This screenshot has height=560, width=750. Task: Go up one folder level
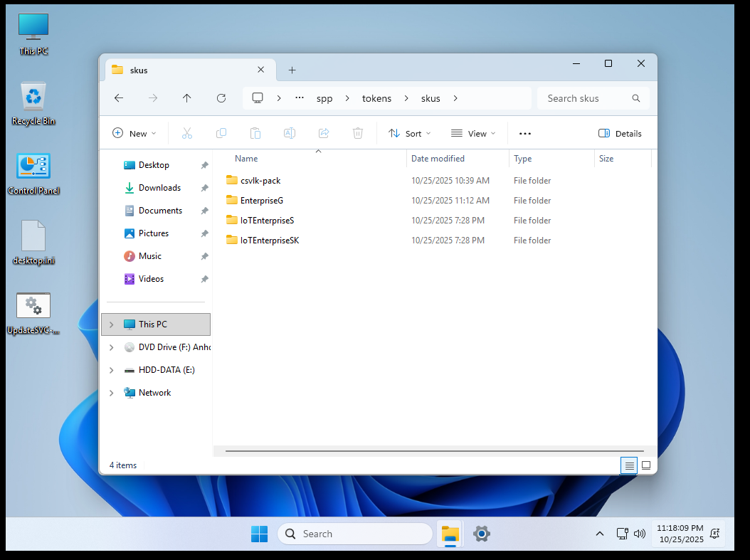(186, 98)
